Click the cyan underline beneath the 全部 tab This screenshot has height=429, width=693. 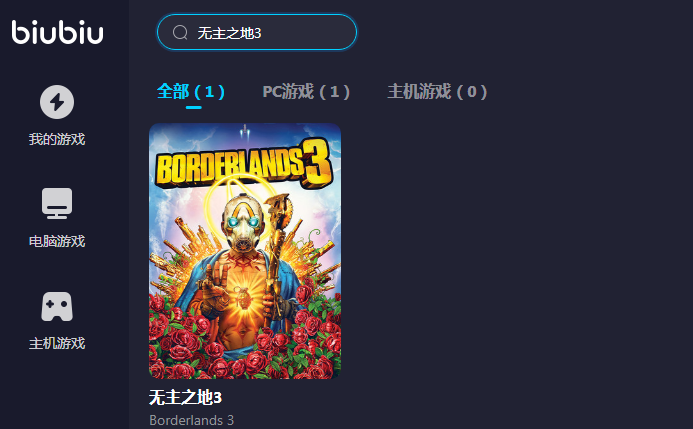(194, 107)
